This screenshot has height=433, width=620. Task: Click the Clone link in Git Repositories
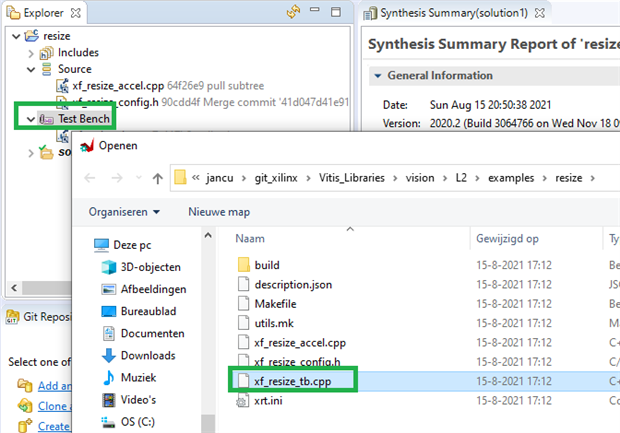(54, 406)
